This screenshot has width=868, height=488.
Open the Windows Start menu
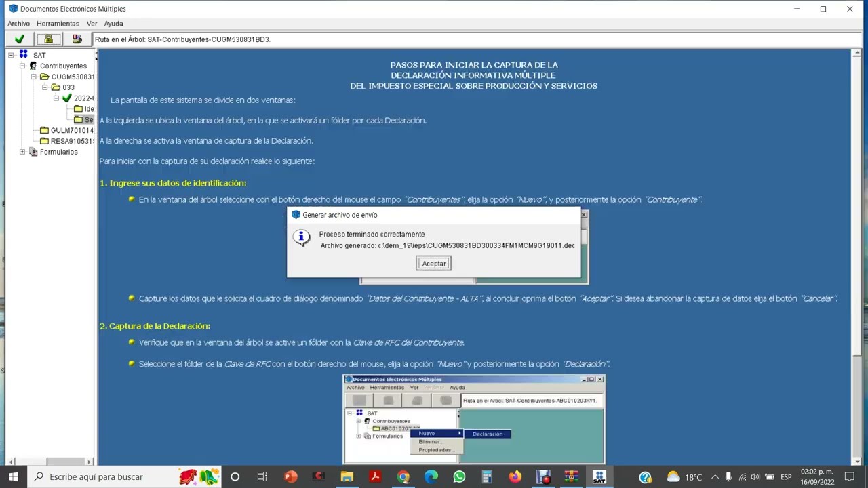(14, 476)
